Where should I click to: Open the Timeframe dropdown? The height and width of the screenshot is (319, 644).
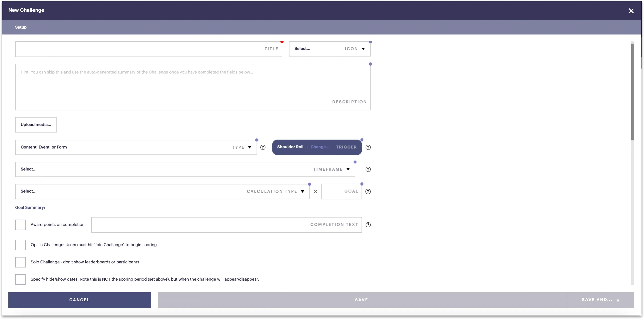tap(185, 169)
